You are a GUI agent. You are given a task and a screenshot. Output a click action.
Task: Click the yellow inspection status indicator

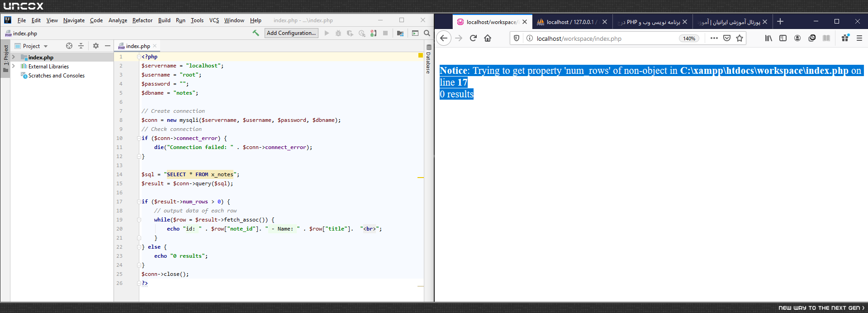pos(421,55)
